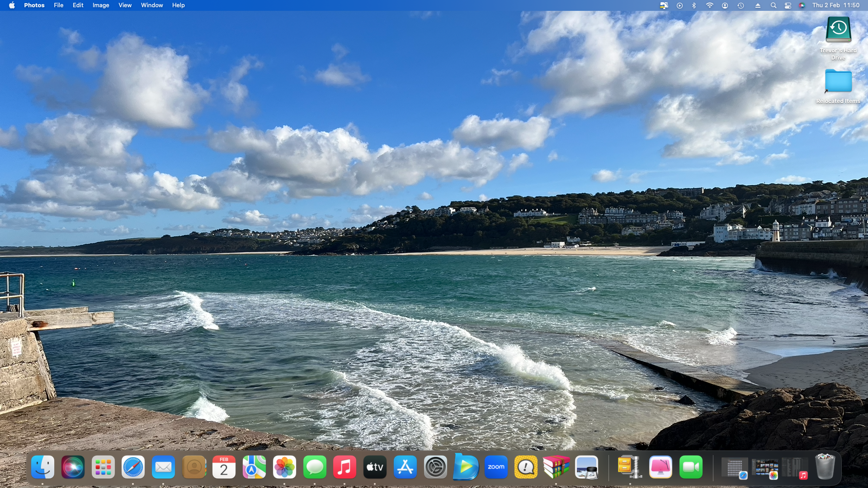Open the File menu
This screenshot has width=868, height=488.
click(x=58, y=5)
